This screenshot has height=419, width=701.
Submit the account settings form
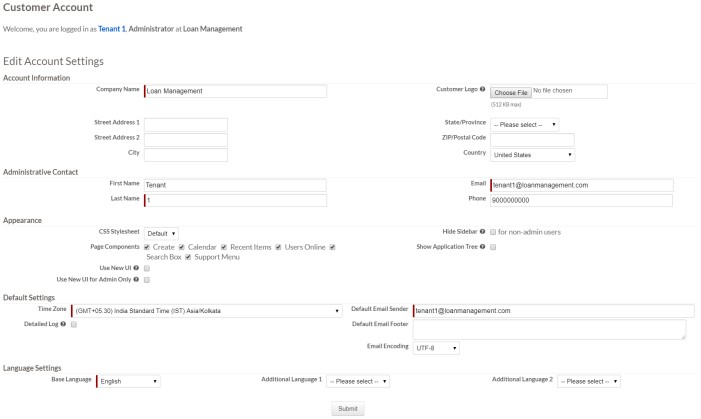point(348,409)
